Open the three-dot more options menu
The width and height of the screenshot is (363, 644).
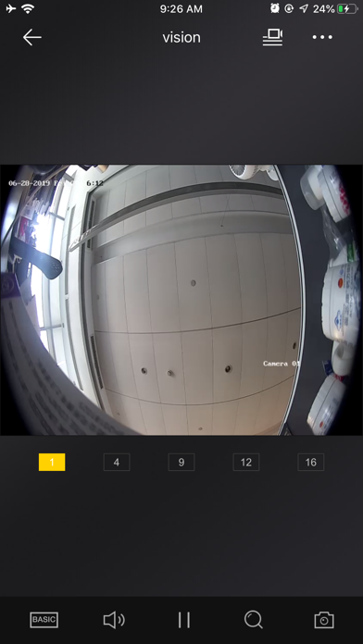coord(322,37)
